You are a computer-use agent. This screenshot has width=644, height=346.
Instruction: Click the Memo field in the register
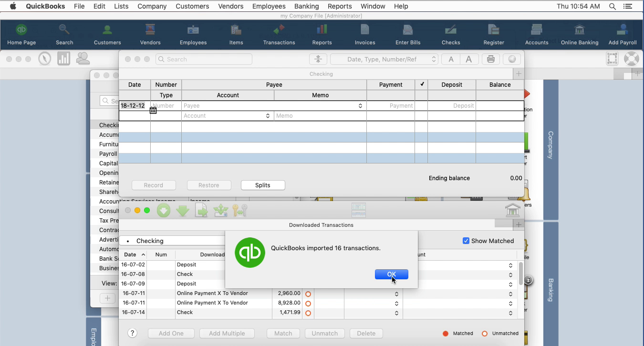pos(320,116)
